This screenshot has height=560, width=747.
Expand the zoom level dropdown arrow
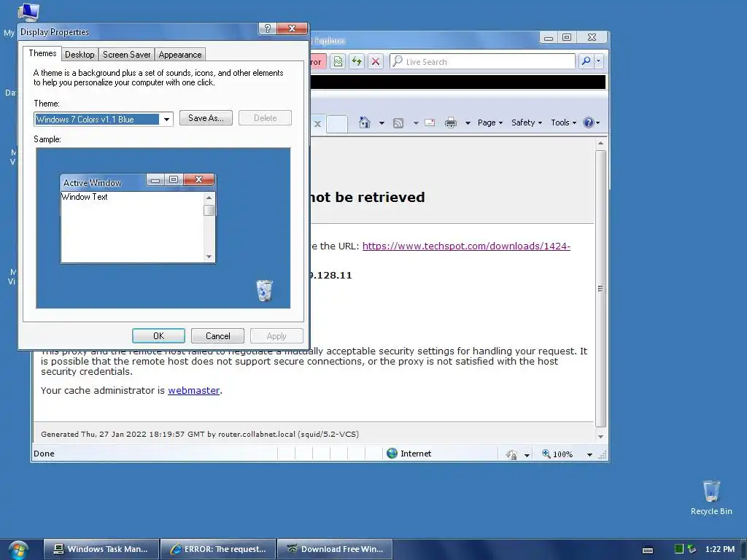pos(589,455)
